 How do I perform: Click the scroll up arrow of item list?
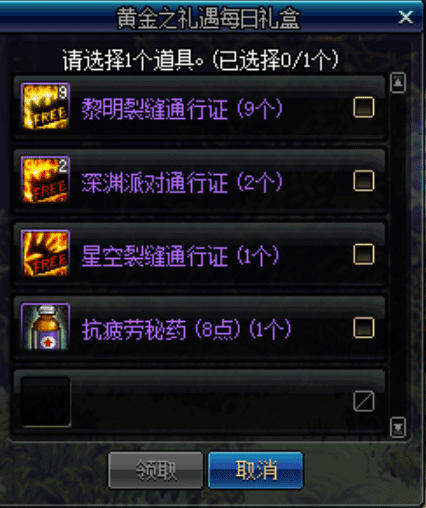(398, 82)
